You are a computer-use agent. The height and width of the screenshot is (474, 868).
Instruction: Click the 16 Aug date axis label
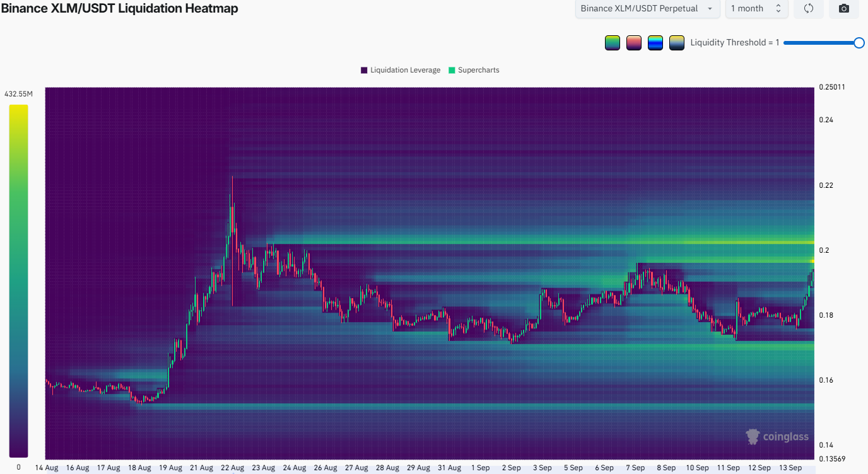(78, 468)
